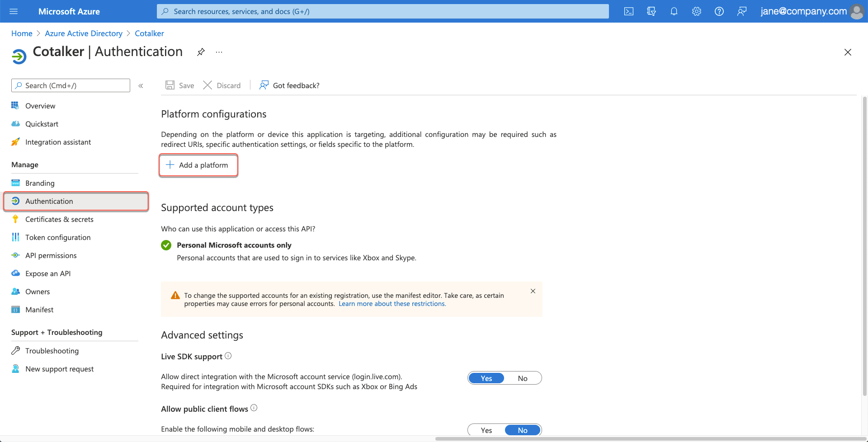Open the help question mark icon
Image resolution: width=868 pixels, height=442 pixels.
(719, 11)
